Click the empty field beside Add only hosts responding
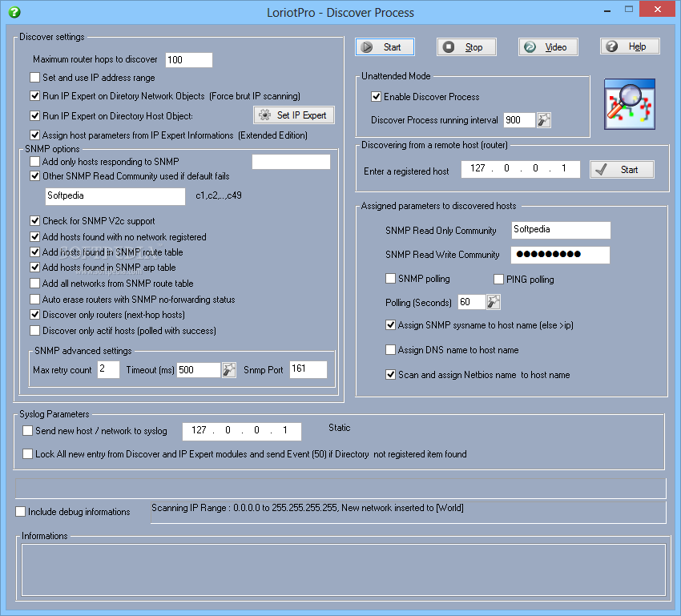 pos(291,162)
